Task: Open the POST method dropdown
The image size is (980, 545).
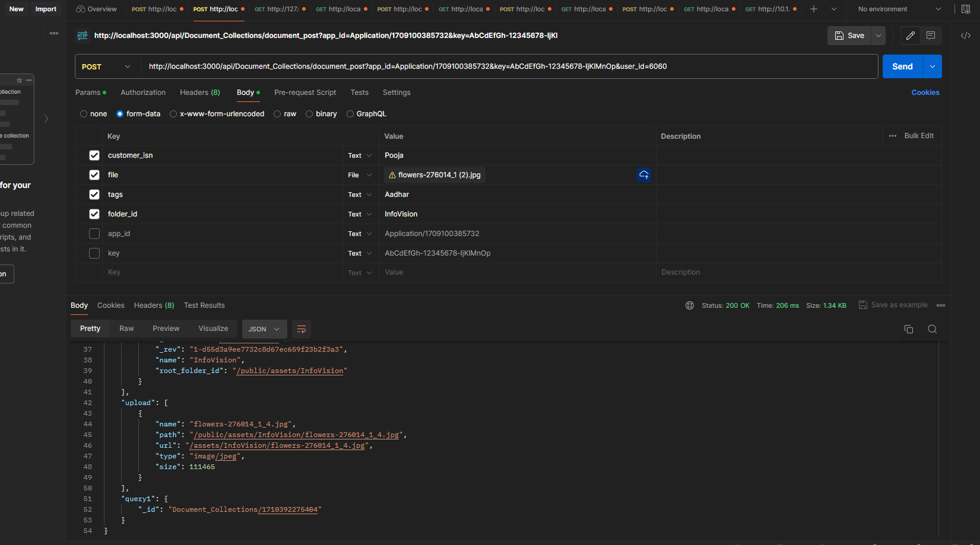Action: (x=106, y=66)
